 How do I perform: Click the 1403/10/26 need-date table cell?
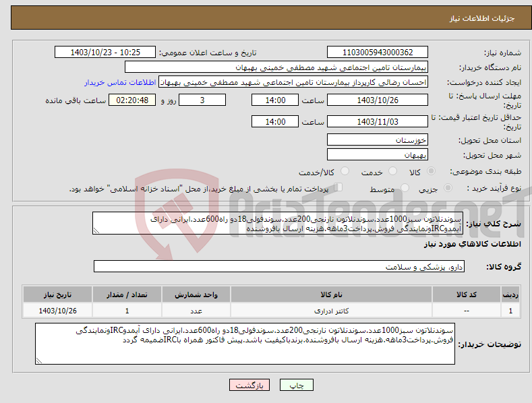[58, 311]
